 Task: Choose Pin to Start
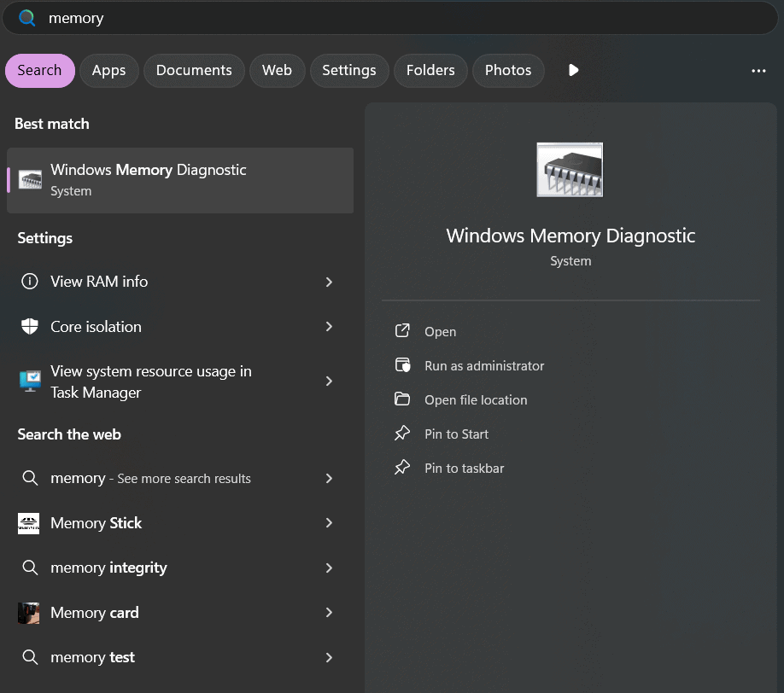point(456,434)
